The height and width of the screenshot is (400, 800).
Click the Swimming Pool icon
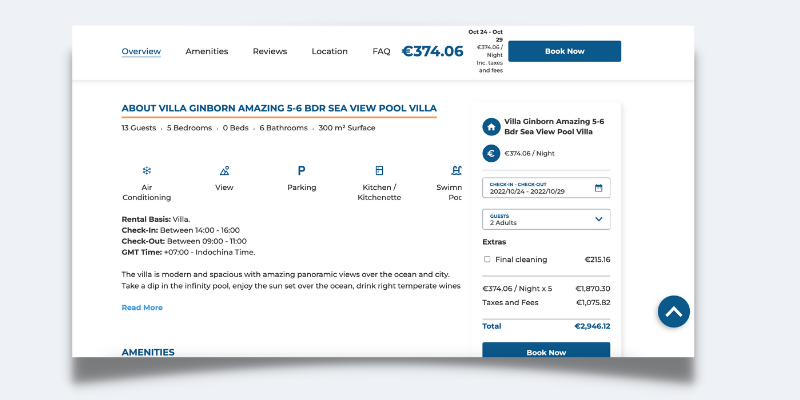pos(456,170)
